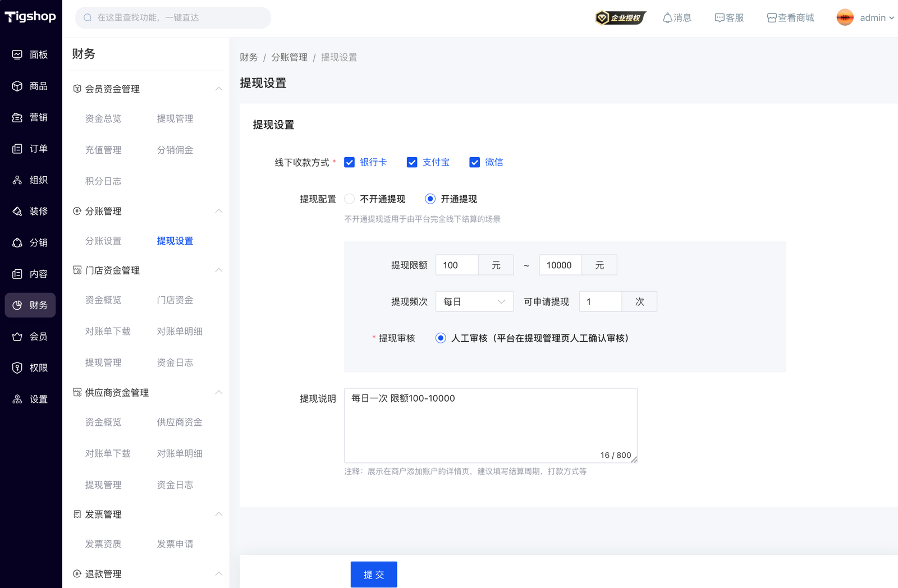Click the 消息 notification bell icon
The image size is (898, 588).
tap(667, 18)
